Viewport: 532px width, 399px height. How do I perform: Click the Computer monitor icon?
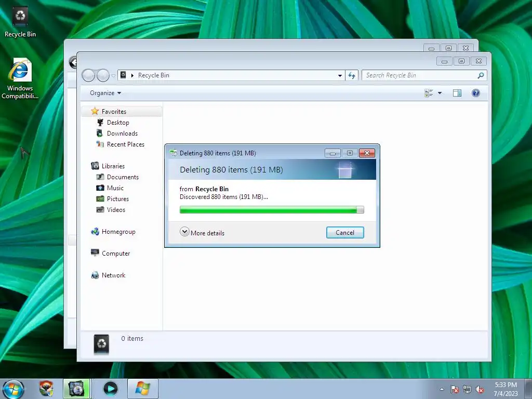(x=95, y=253)
